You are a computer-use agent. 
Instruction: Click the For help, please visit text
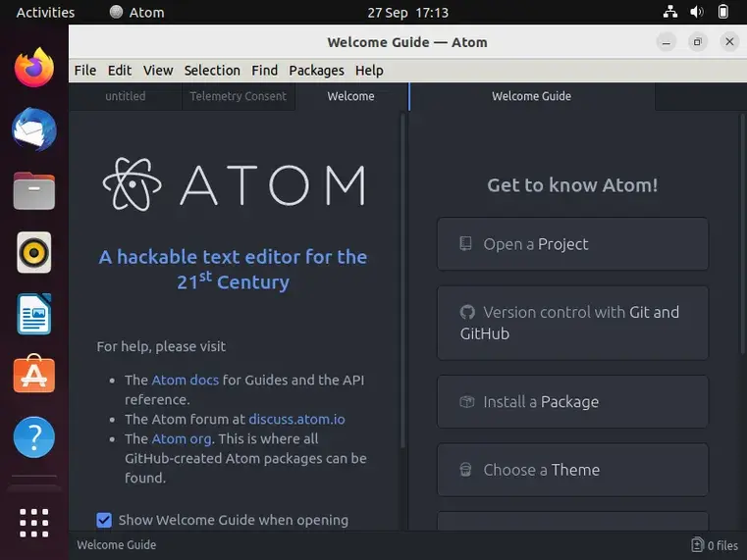(161, 346)
